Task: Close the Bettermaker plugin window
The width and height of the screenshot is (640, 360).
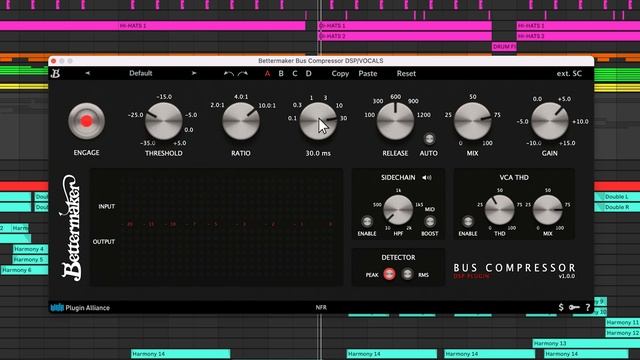Action: click(x=53, y=61)
